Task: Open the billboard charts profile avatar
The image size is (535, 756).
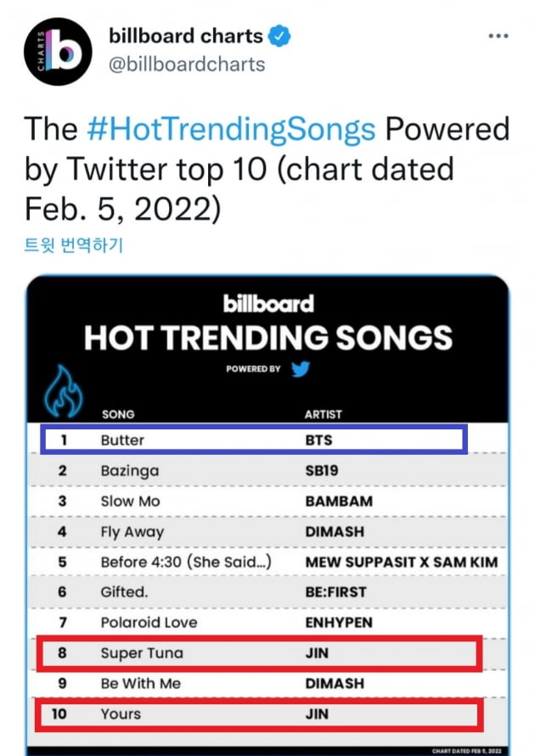Action: pos(58,52)
